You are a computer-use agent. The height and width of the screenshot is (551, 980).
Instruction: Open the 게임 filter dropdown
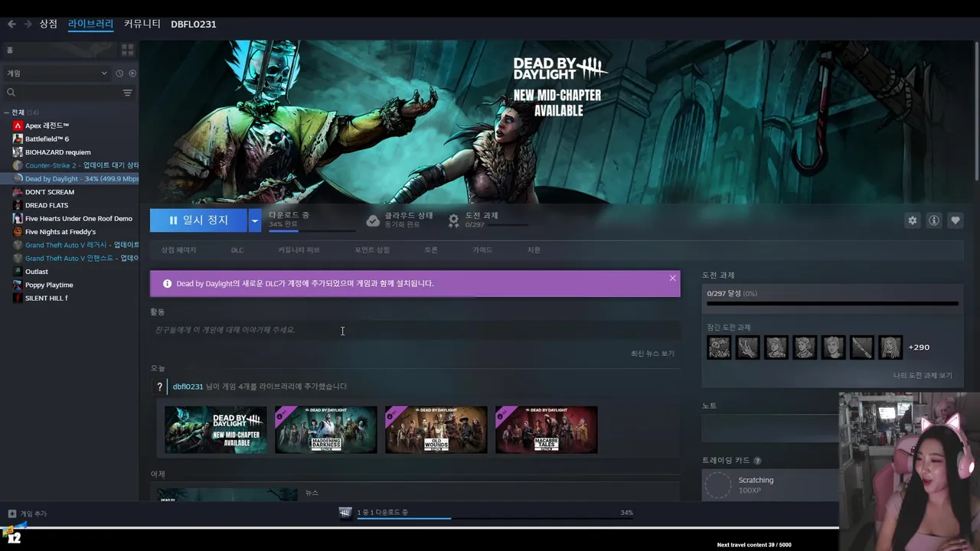click(x=57, y=73)
